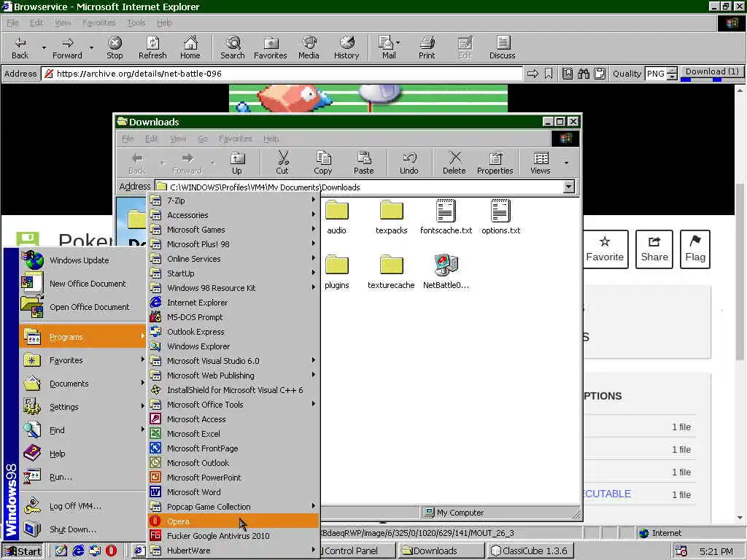Open Fucker Google Antivirus 2010 menu entry
The image size is (747, 560).
233,536
